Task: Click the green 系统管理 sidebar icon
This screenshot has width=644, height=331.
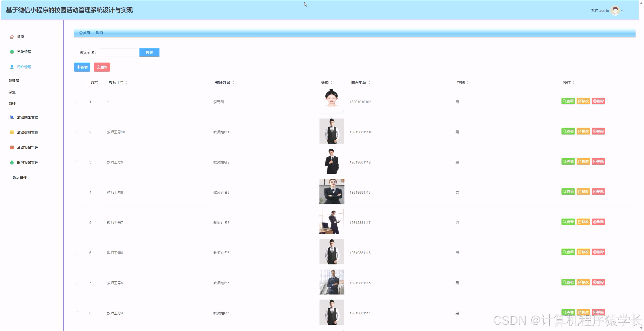Action: (x=12, y=52)
